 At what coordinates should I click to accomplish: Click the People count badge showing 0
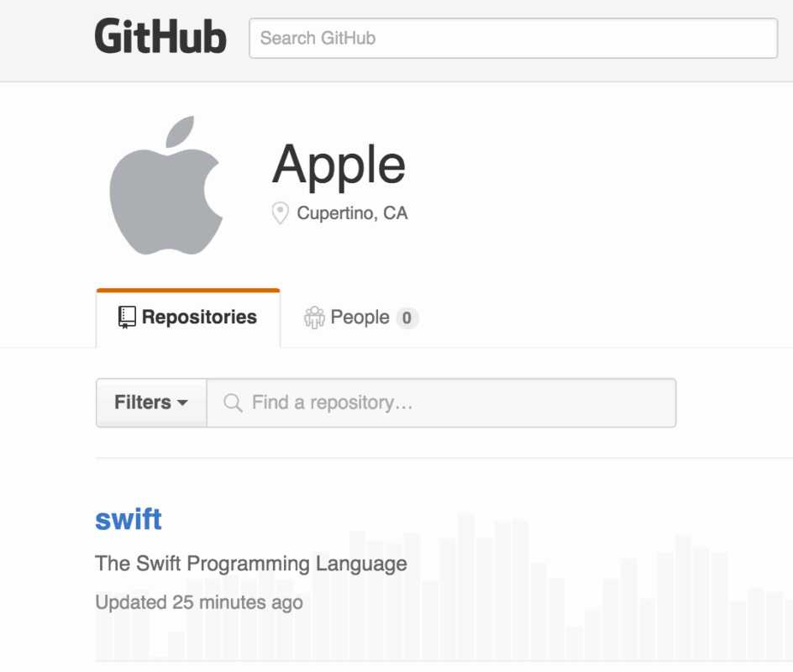(x=407, y=318)
